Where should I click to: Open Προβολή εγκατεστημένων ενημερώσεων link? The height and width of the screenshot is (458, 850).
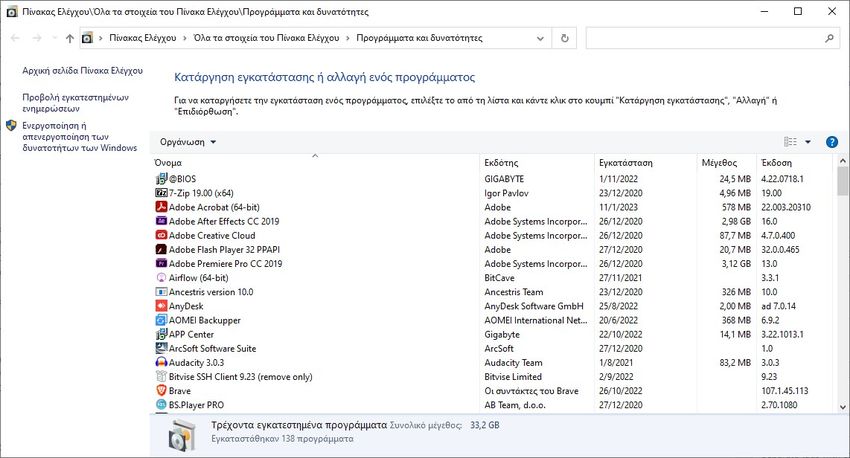click(75, 103)
